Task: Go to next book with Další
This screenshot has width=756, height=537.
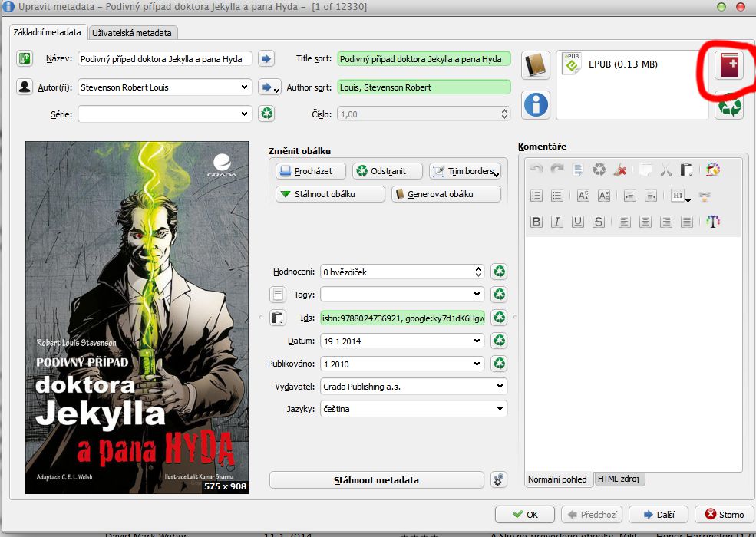Action: pyautogui.click(x=659, y=514)
